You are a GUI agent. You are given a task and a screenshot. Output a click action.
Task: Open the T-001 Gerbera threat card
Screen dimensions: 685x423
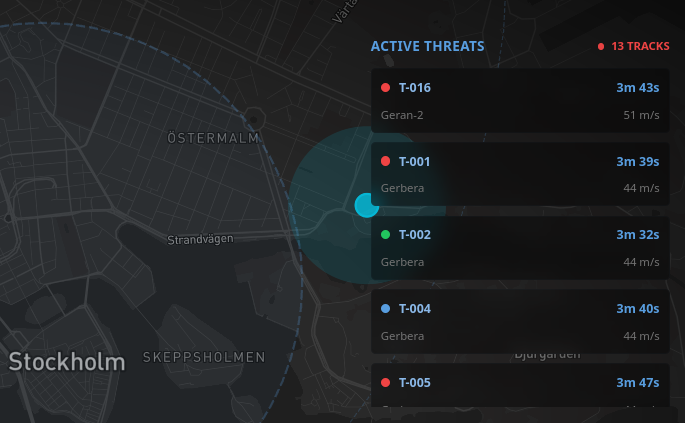pos(520,174)
